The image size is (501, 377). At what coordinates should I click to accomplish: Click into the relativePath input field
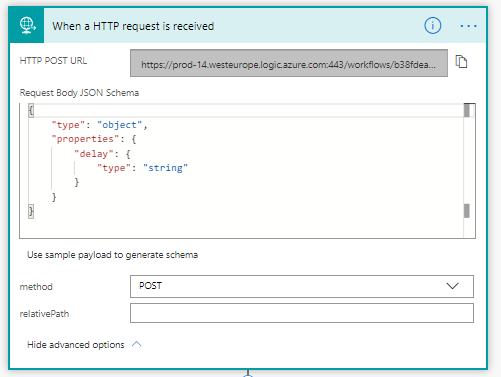pyautogui.click(x=302, y=313)
